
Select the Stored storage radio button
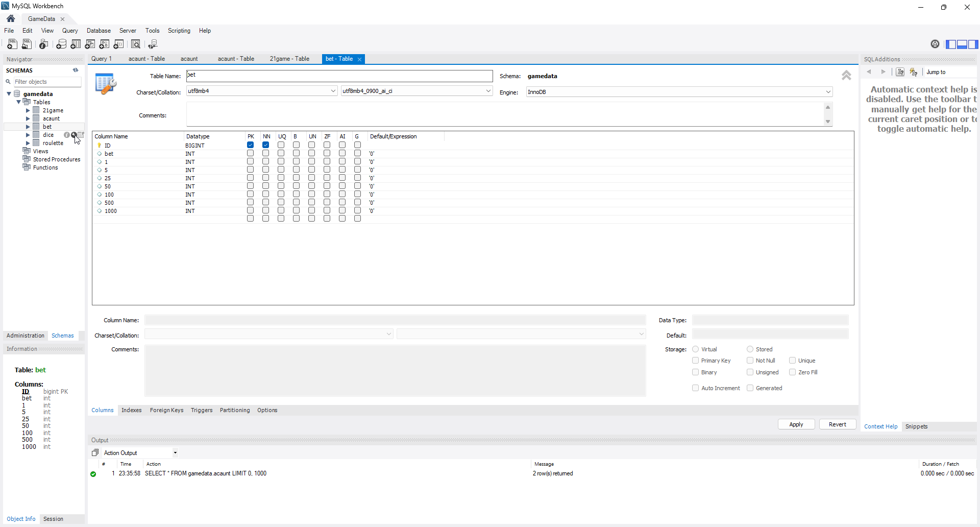pyautogui.click(x=750, y=349)
